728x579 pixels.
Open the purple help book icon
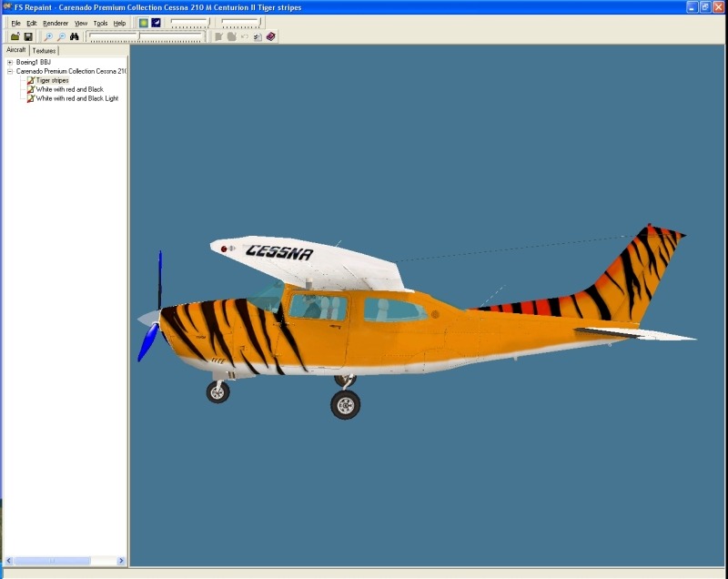(270, 36)
